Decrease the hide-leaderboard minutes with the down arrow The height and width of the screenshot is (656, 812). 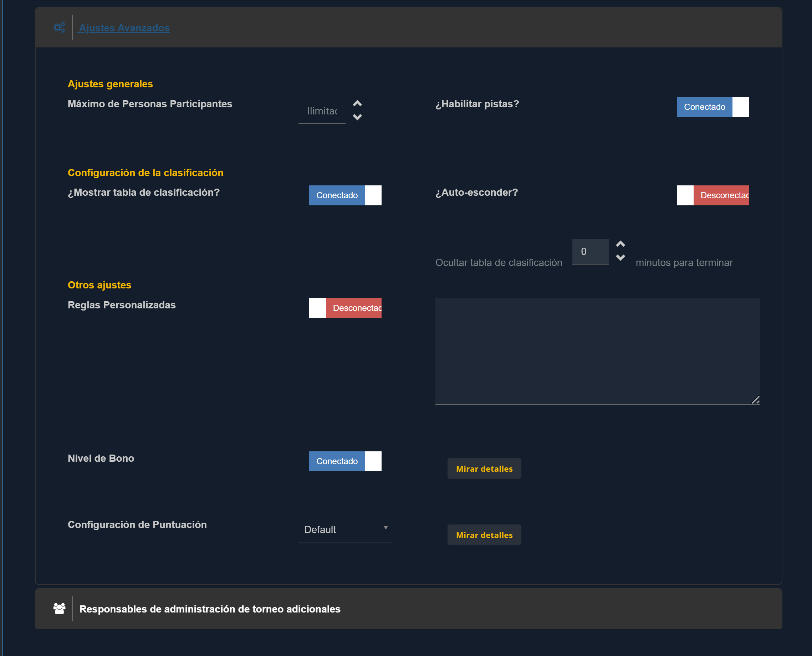(621, 258)
